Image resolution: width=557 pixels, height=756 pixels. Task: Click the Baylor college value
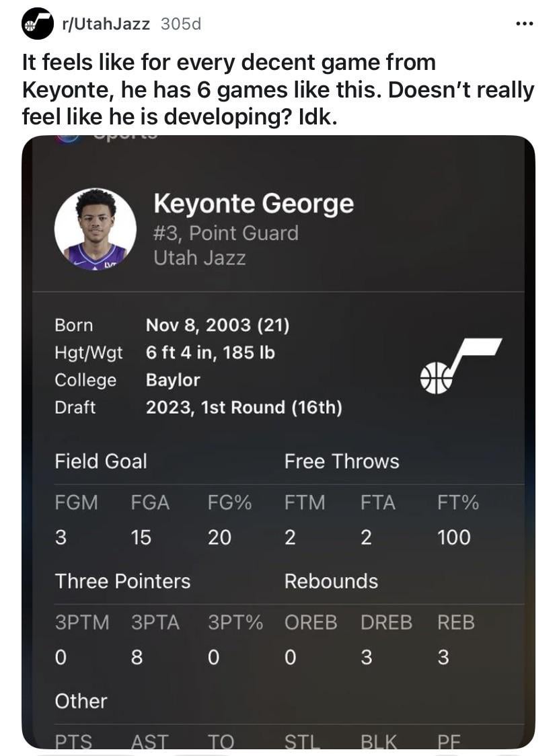173,380
